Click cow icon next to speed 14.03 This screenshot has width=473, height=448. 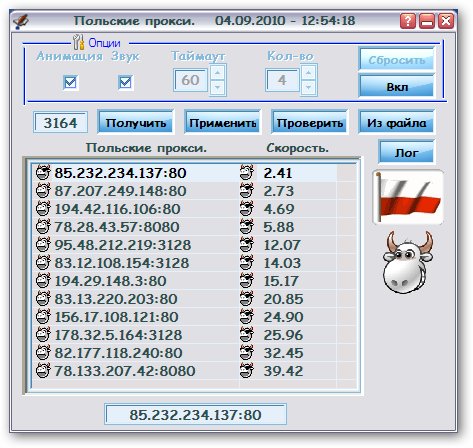(x=247, y=263)
